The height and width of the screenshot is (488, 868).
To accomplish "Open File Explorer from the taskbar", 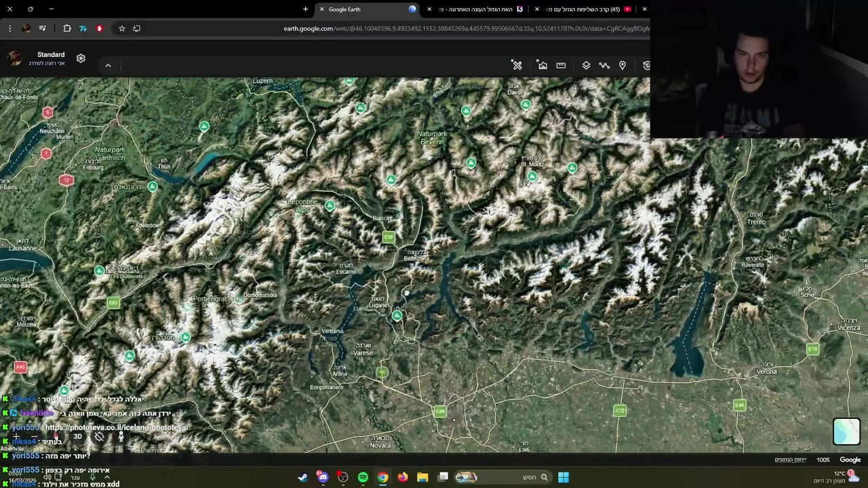I will 422,477.
